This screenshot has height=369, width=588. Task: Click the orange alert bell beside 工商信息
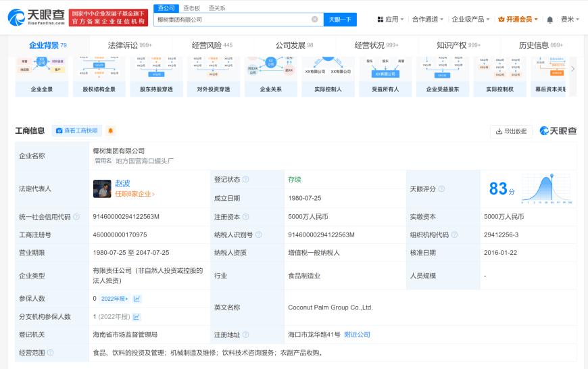(x=110, y=130)
